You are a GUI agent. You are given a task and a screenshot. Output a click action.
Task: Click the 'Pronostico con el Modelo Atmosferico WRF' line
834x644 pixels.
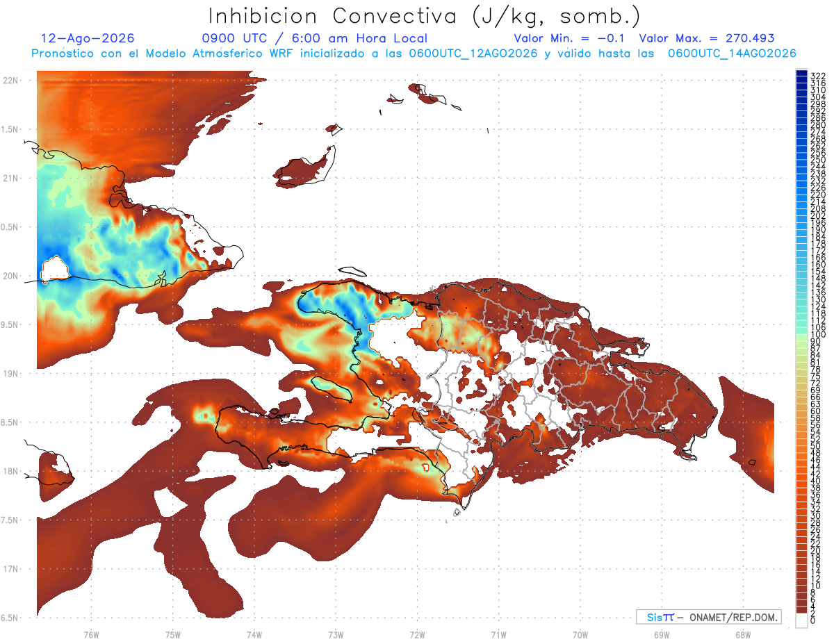tap(414, 53)
